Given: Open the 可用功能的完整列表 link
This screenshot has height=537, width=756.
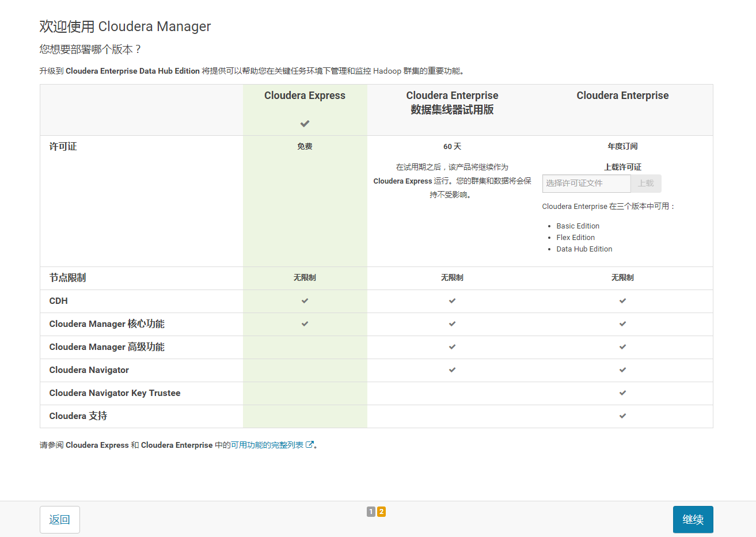Looking at the screenshot, I should (267, 445).
